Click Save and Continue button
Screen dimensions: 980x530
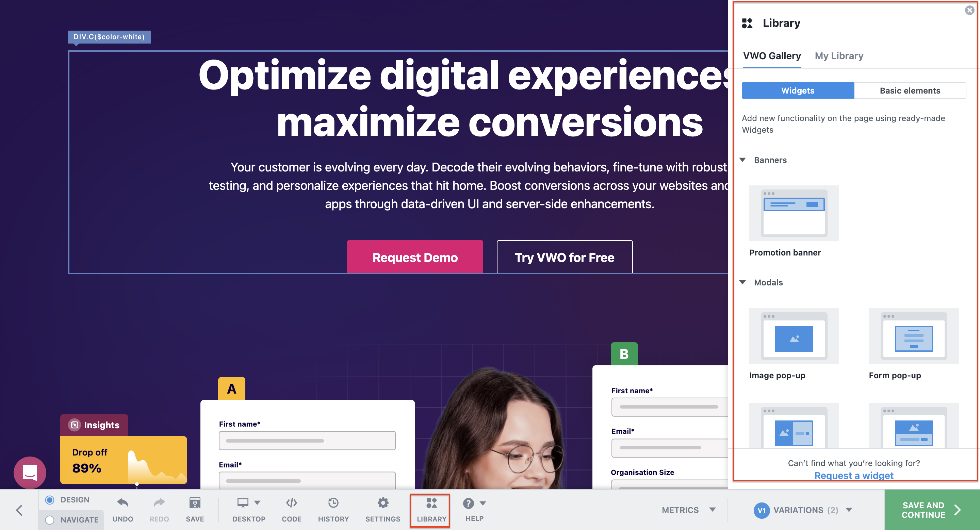tap(932, 510)
